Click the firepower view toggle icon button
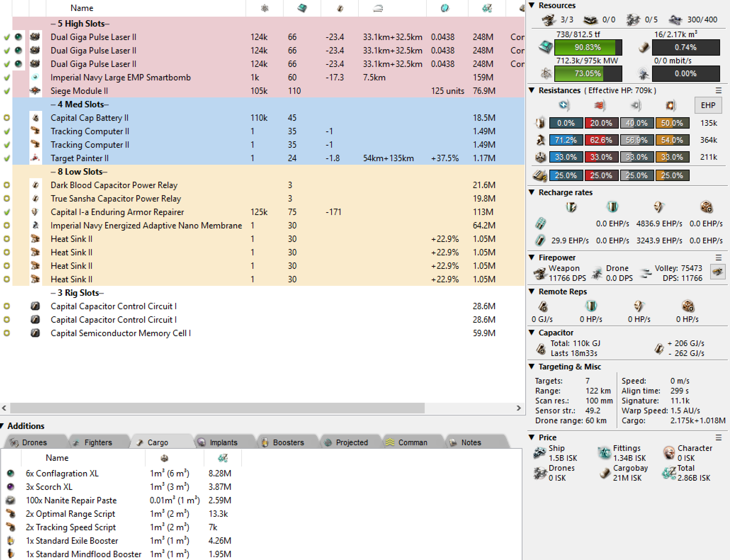The height and width of the screenshot is (560, 730). tap(718, 272)
